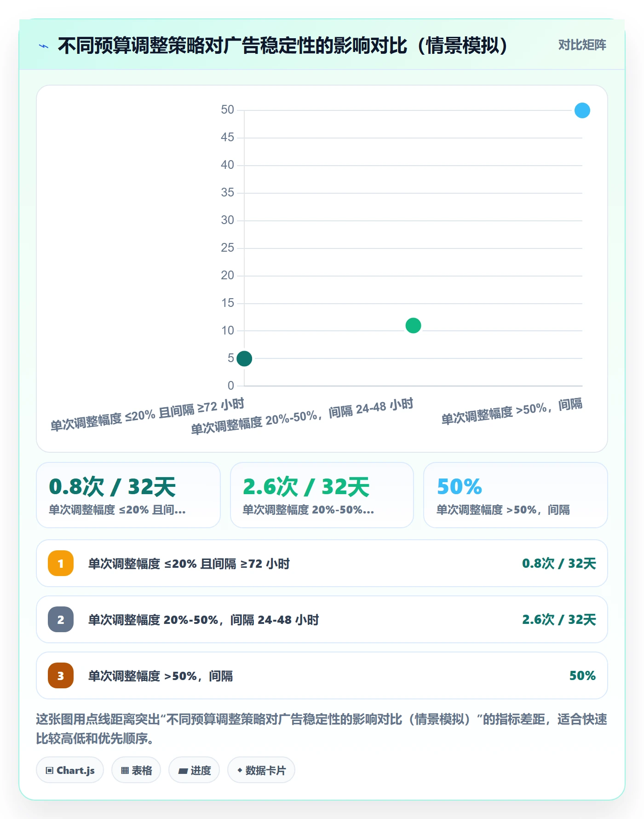
Task: Click x-axis label 单次调整幅度 >50%，间隔
Action: (512, 411)
